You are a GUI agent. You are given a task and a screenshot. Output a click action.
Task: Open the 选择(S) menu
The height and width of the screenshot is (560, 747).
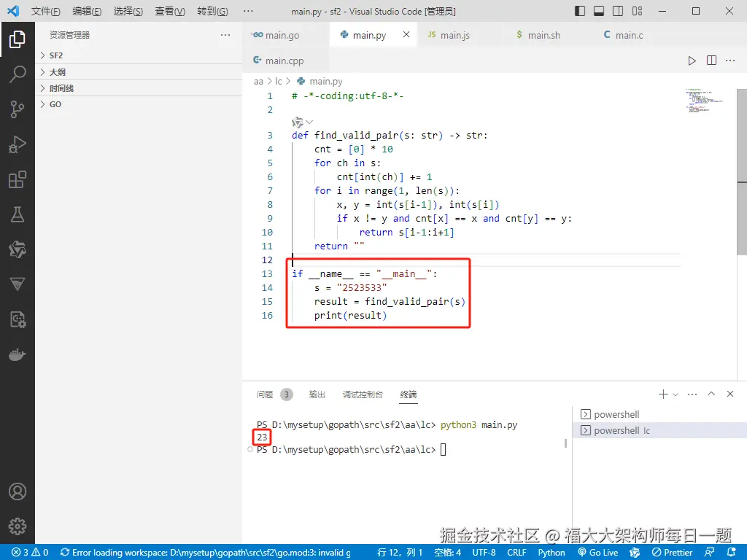pyautogui.click(x=128, y=11)
